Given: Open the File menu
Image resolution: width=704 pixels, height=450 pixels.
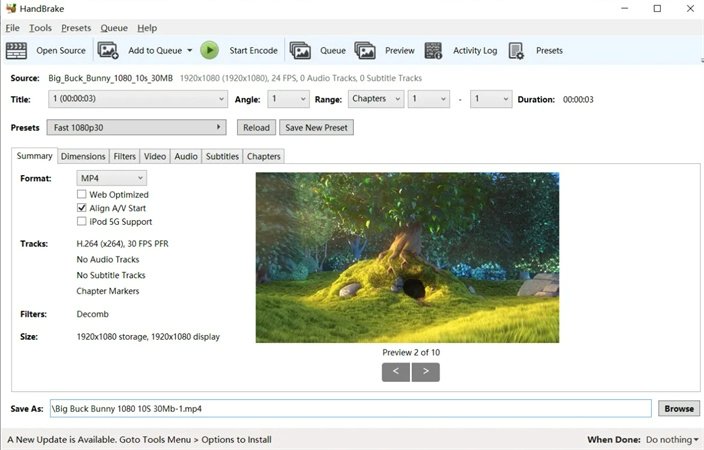Looking at the screenshot, I should (x=13, y=28).
